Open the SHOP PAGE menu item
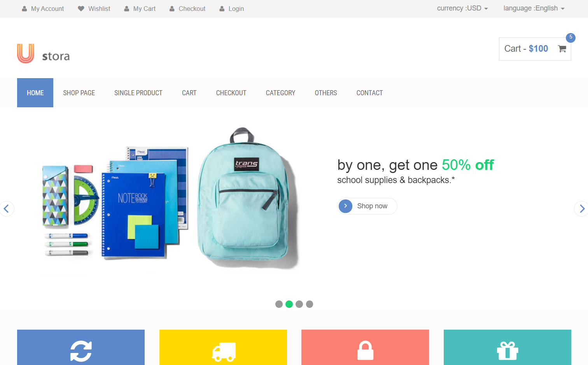The image size is (588, 365). point(79,93)
